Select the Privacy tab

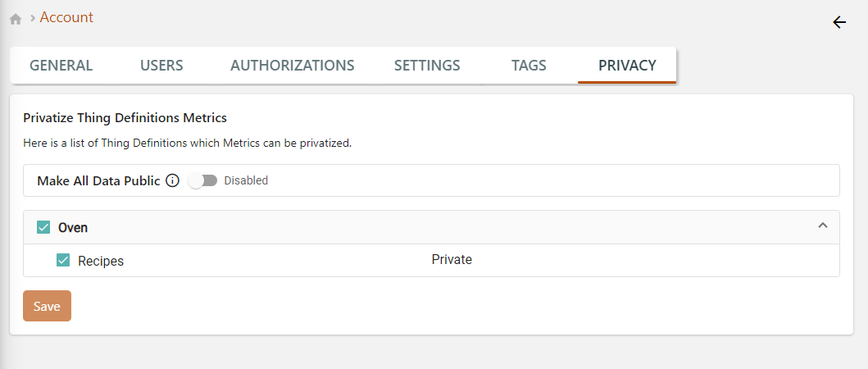click(x=627, y=66)
